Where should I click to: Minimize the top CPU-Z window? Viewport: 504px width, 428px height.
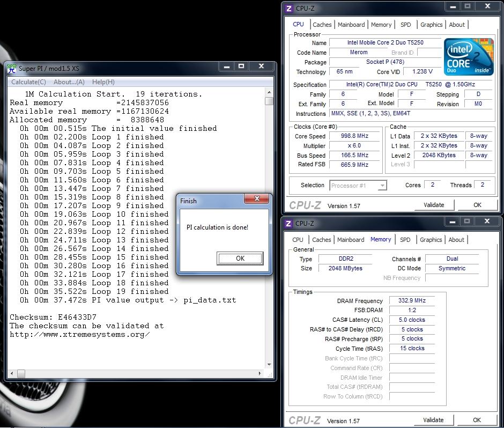tap(453, 6)
